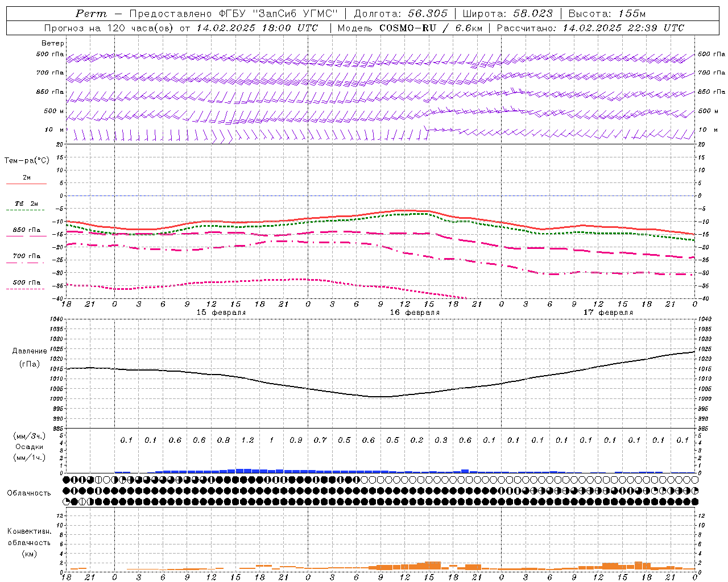Click the "0.9" precipitation value
The height and width of the screenshot is (582, 728).
click(296, 440)
